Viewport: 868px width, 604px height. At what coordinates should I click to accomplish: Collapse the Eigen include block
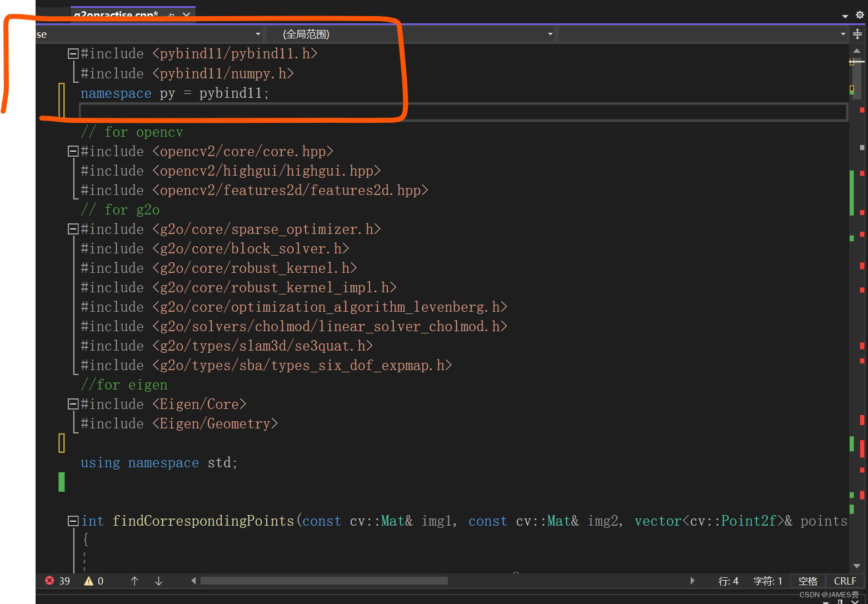[73, 404]
